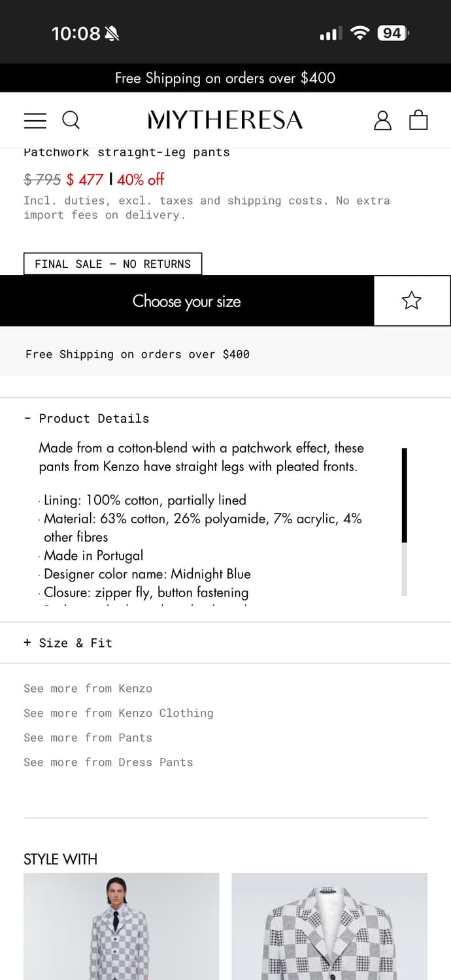The image size is (451, 980).
Task: View the checkered blazer product thumbnail
Action: tap(329, 926)
